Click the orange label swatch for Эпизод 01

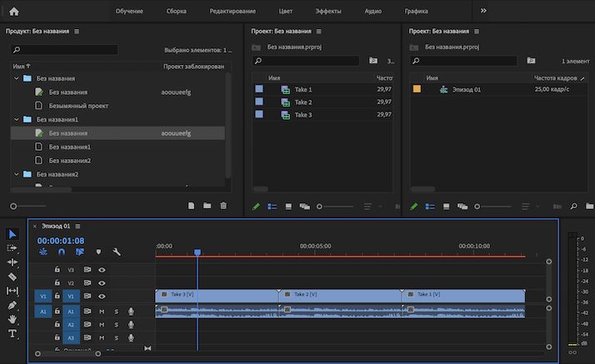click(x=417, y=89)
